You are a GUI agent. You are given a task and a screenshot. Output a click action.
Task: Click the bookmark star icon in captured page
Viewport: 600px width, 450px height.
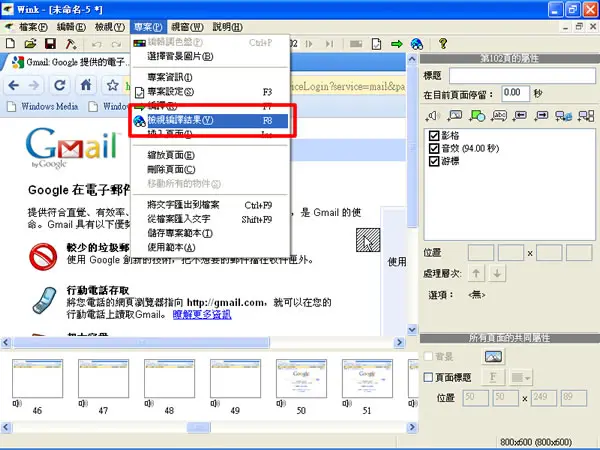112,85
